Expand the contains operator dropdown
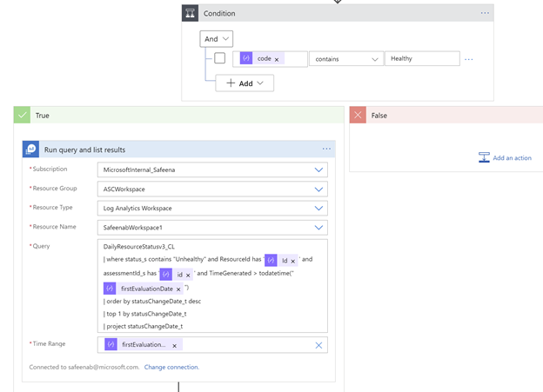543x392 pixels. [346, 59]
